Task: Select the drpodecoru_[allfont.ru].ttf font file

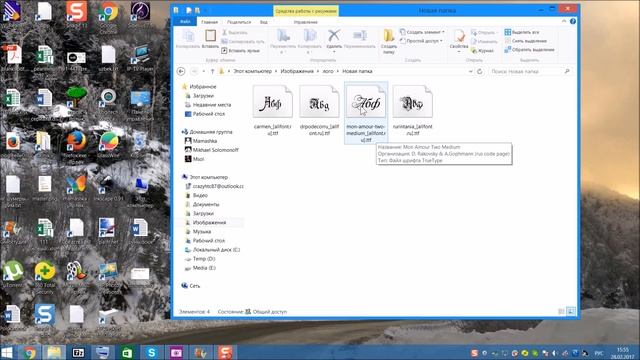Action: pos(319,110)
